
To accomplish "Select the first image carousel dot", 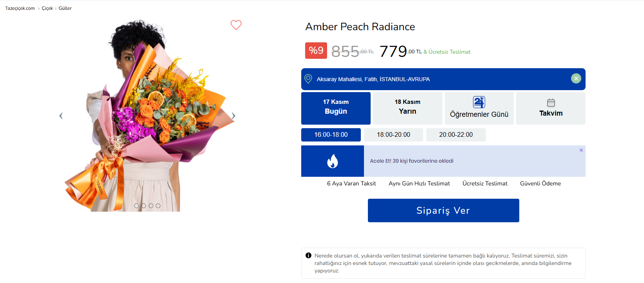I will point(136,206).
